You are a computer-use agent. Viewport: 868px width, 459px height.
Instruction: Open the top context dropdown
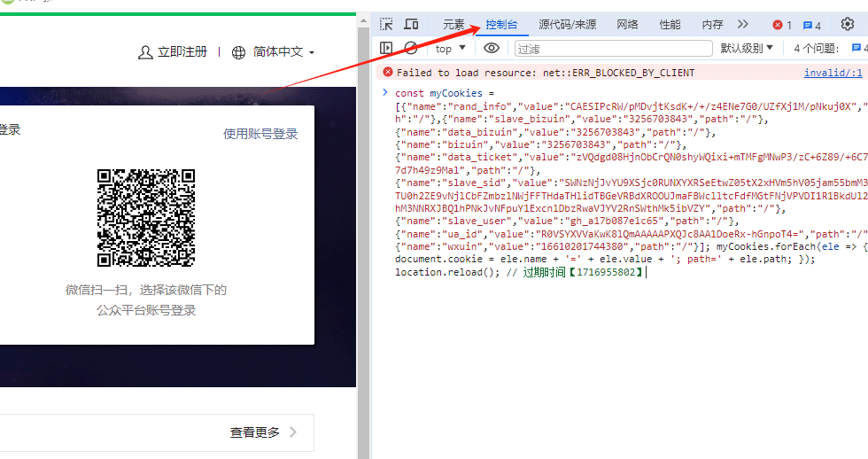coord(450,48)
